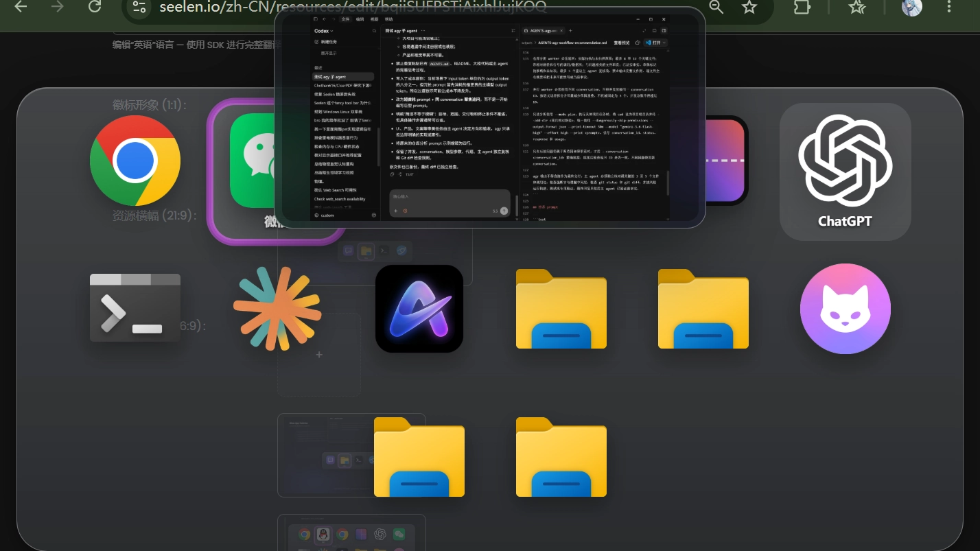The height and width of the screenshot is (551, 980).
Task: Open the search icon in the Codex sidebar
Action: tap(374, 31)
